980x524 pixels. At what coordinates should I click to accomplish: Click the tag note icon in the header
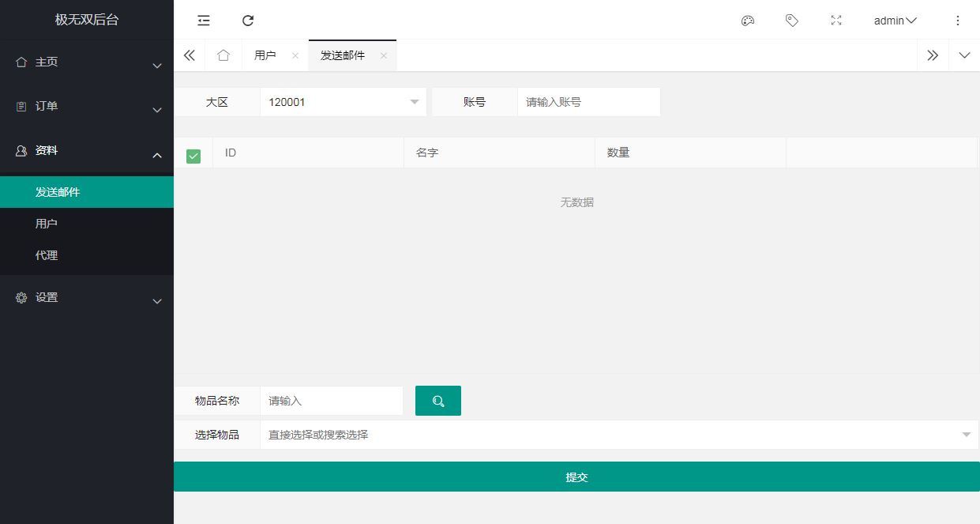[792, 21]
